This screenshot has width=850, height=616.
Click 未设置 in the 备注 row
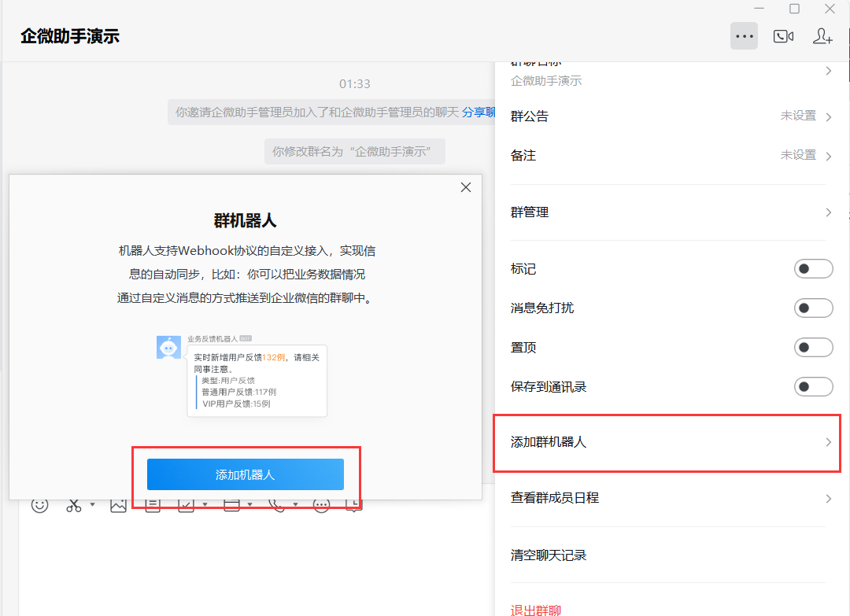(798, 155)
